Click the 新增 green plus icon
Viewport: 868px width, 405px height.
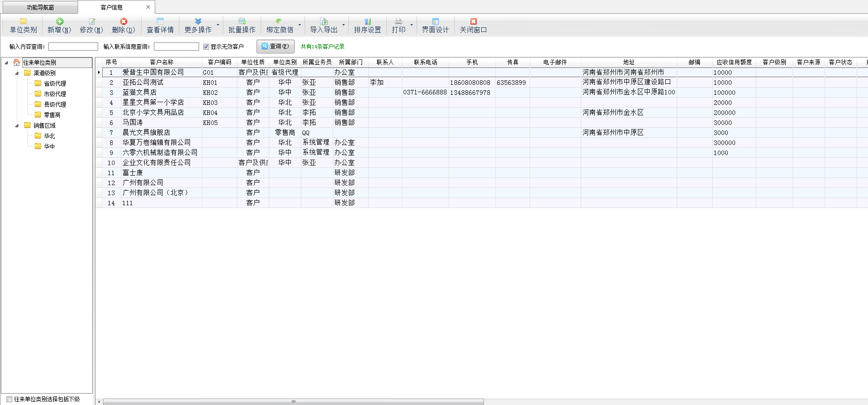click(x=60, y=21)
